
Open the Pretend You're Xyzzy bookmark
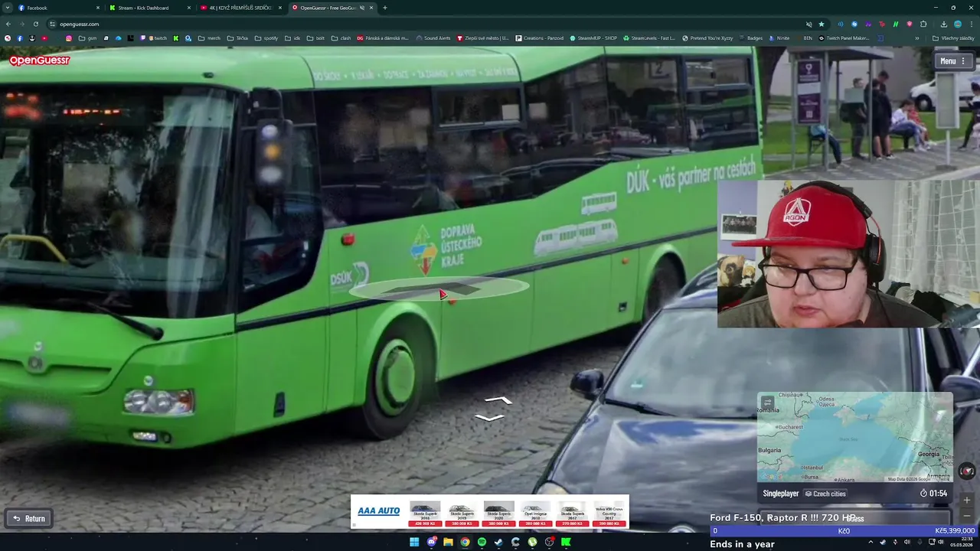coord(707,37)
